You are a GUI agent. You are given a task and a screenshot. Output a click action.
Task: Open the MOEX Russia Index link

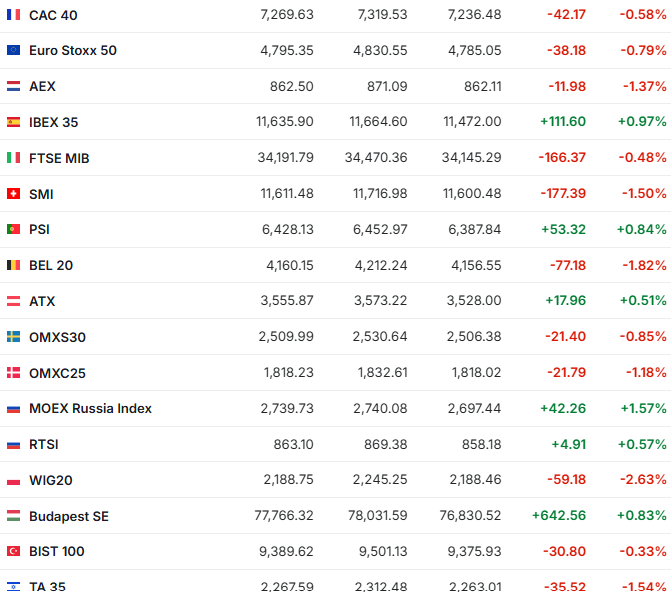[90, 408]
